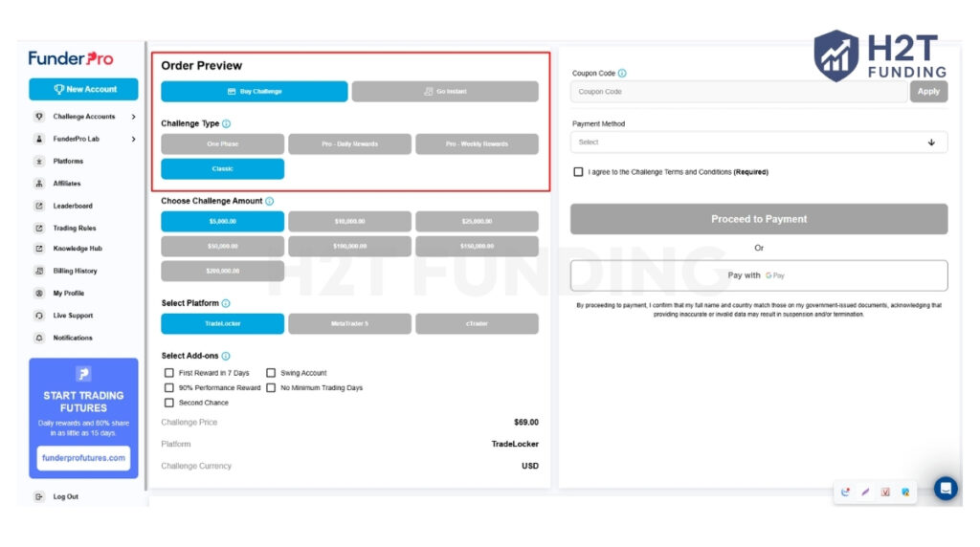Open Trading Rules from the sidebar

click(x=75, y=229)
